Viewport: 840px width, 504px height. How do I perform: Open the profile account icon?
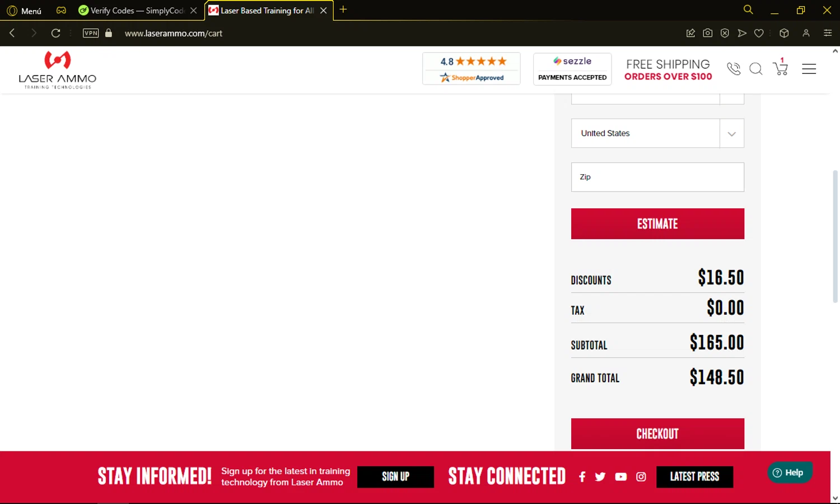806,33
